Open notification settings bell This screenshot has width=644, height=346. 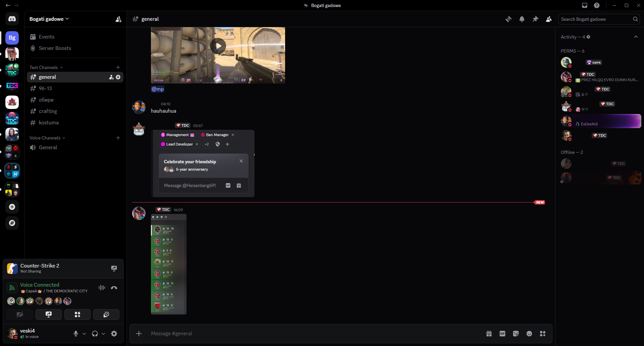(x=522, y=19)
